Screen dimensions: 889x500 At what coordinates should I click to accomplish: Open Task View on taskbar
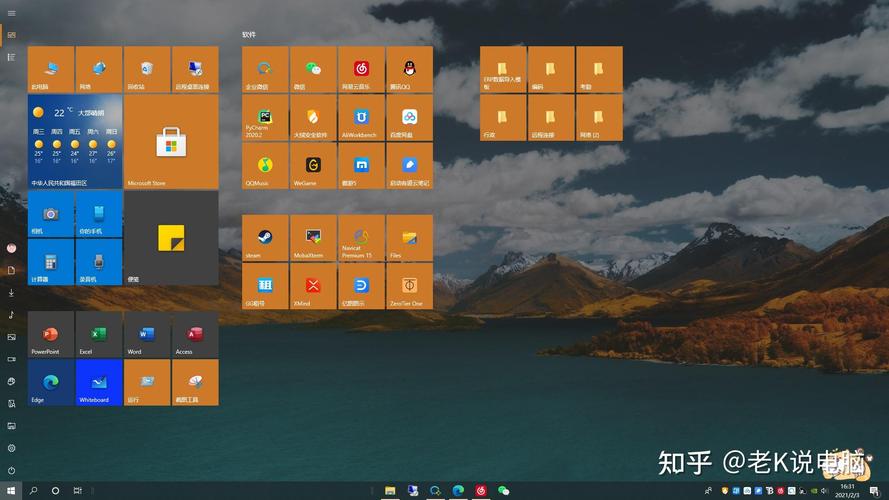pos(78,490)
